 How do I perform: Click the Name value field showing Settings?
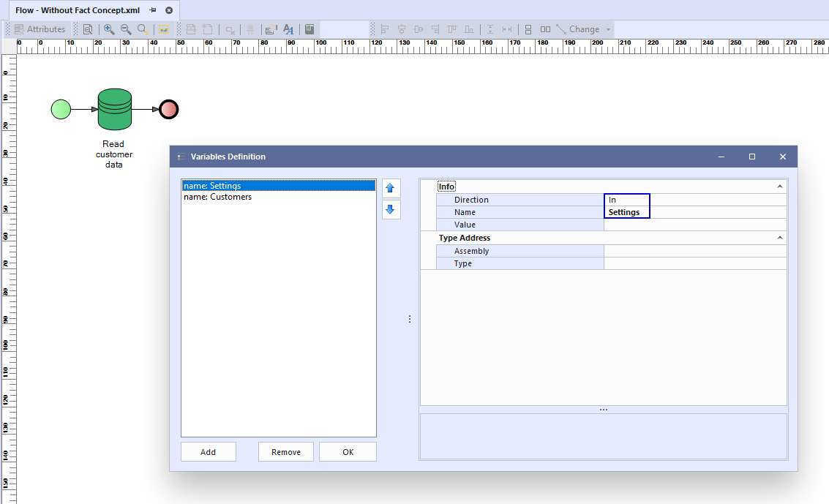pos(694,212)
